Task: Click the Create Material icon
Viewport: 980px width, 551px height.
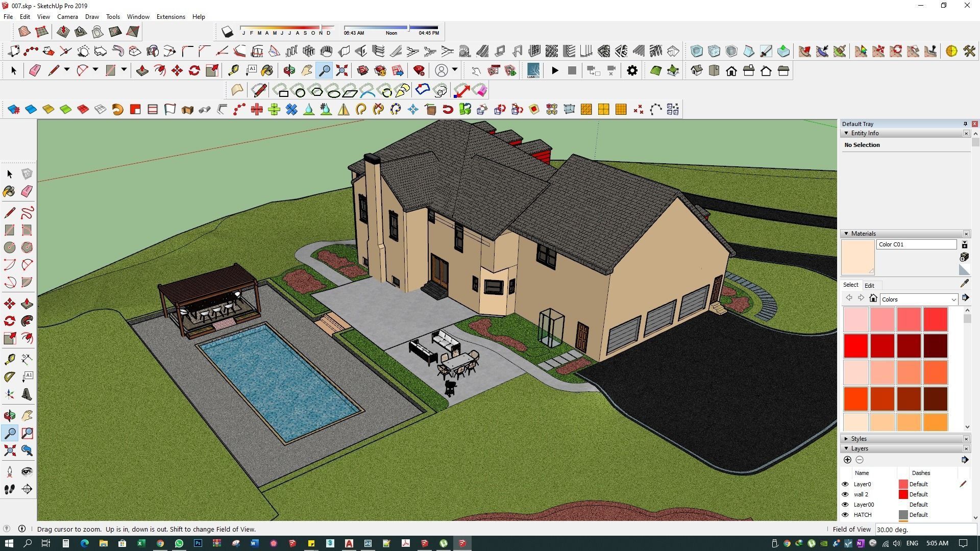Action: tap(964, 257)
